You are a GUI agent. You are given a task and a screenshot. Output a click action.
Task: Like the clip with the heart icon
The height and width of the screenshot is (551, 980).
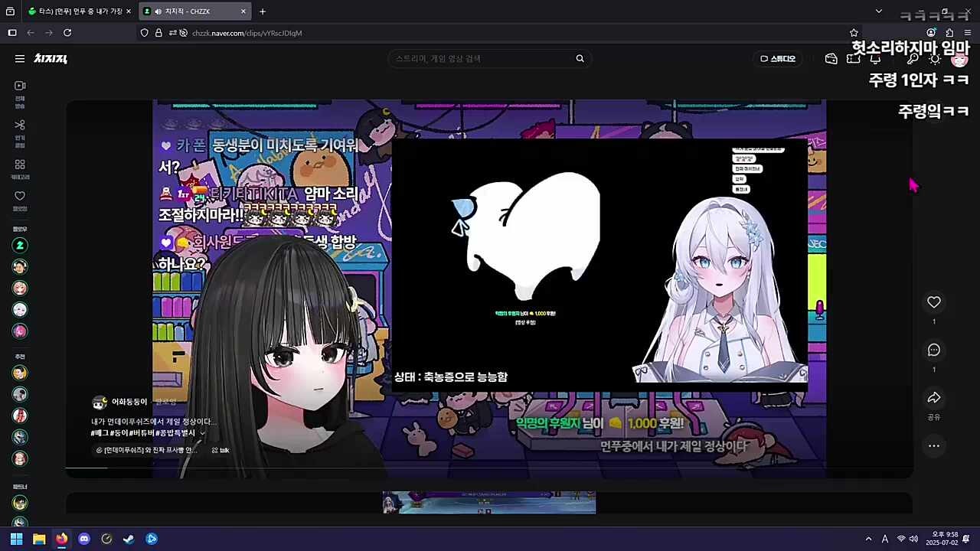pos(933,302)
